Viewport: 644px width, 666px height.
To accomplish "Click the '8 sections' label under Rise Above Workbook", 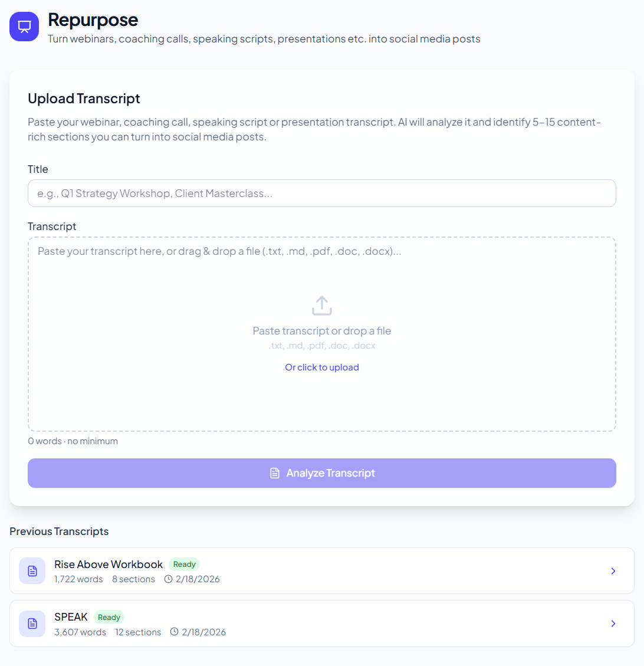I will tap(133, 579).
